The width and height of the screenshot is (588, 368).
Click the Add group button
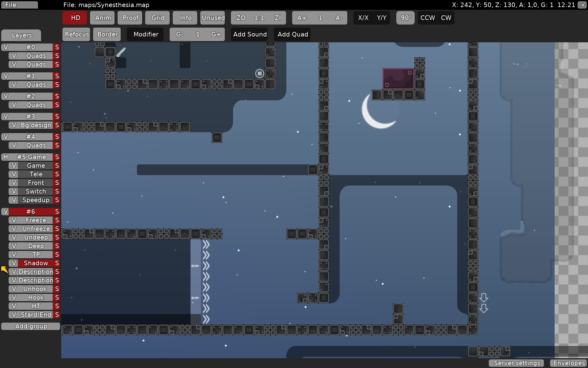click(31, 326)
